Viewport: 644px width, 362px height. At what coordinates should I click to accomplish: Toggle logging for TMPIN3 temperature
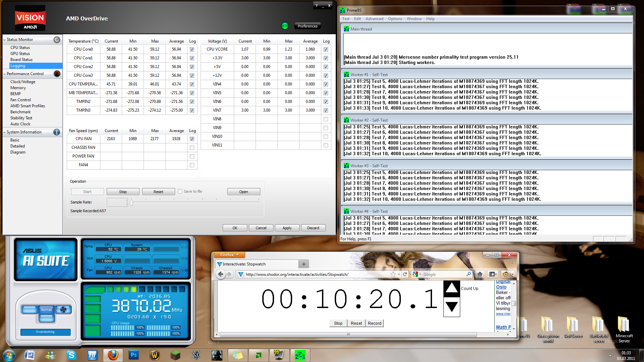point(192,110)
